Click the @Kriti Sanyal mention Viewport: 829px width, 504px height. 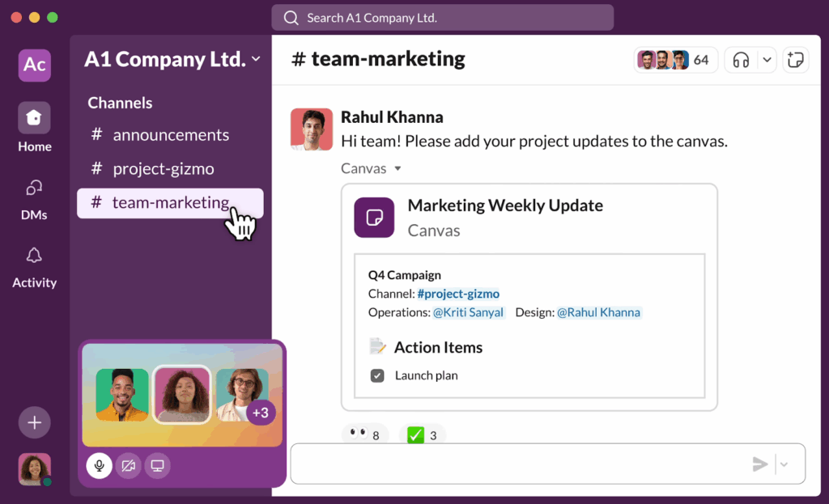coord(469,312)
